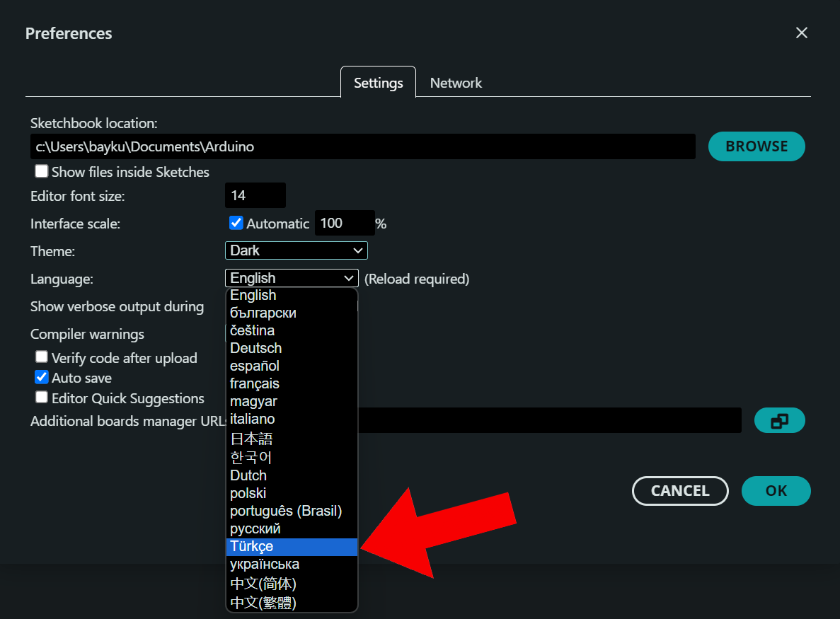
Task: Open the additional boards manager URLs editor window
Action: [x=779, y=420]
